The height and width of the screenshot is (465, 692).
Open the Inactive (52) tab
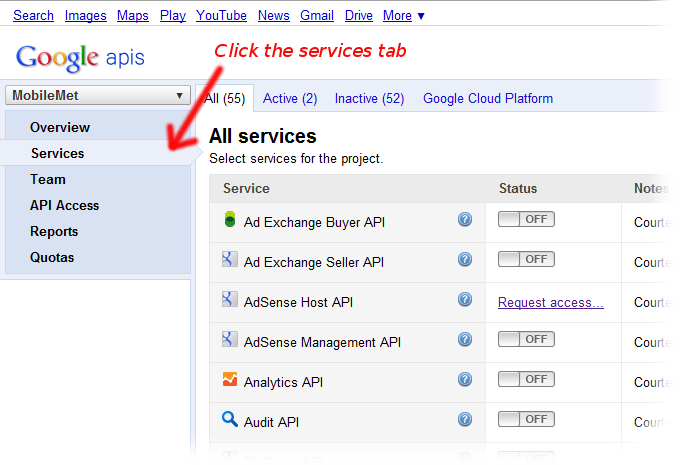point(369,98)
